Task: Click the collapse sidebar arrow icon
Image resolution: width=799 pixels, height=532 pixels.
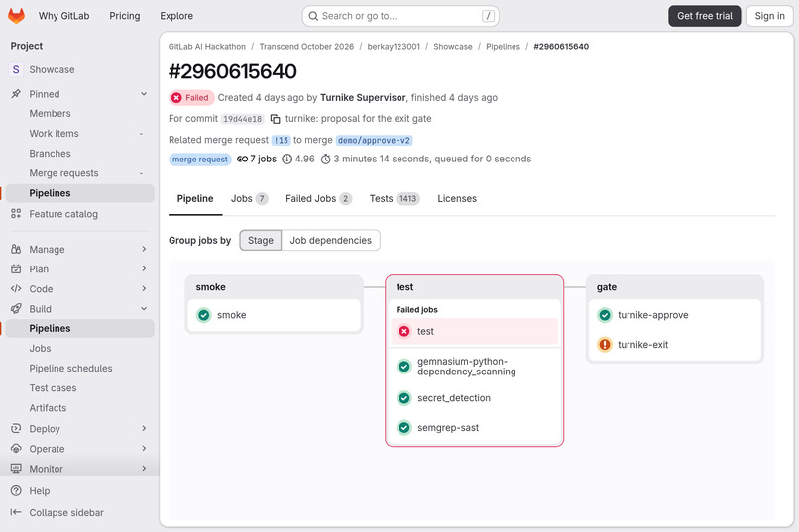Action: [16, 512]
